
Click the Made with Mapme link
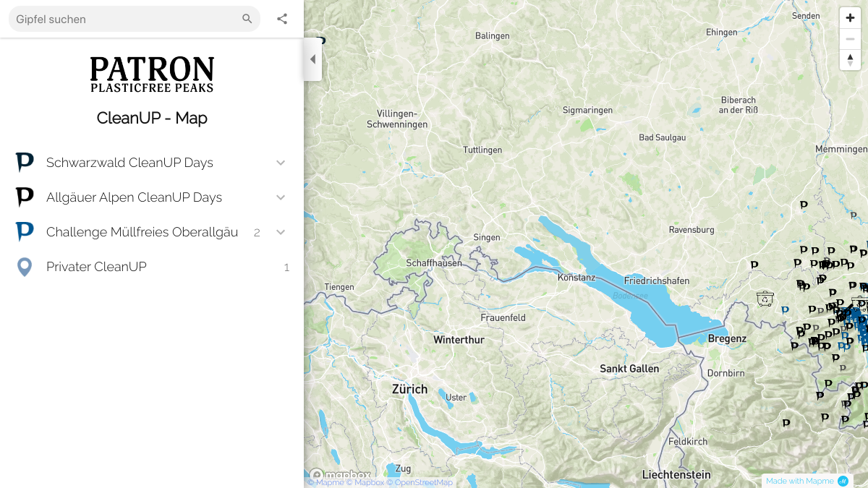click(x=799, y=481)
